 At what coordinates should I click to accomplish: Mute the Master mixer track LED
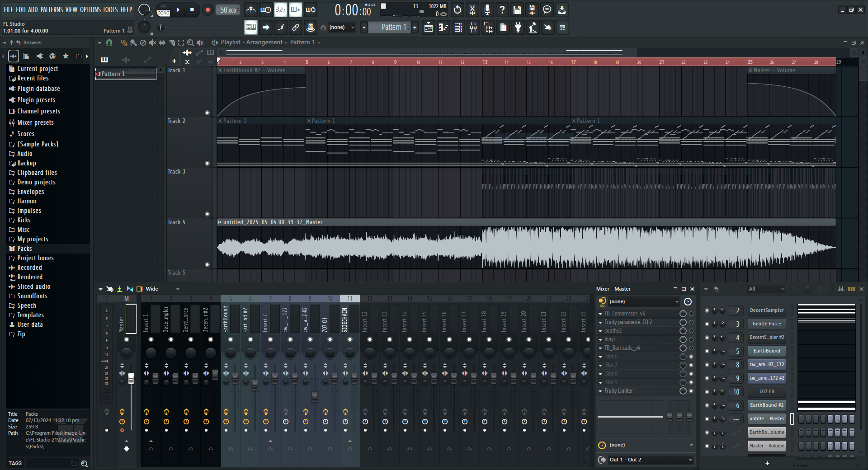click(127, 339)
